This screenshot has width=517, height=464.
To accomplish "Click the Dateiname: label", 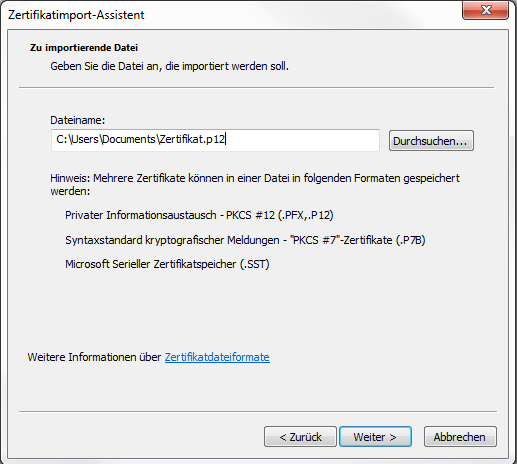I will click(77, 120).
